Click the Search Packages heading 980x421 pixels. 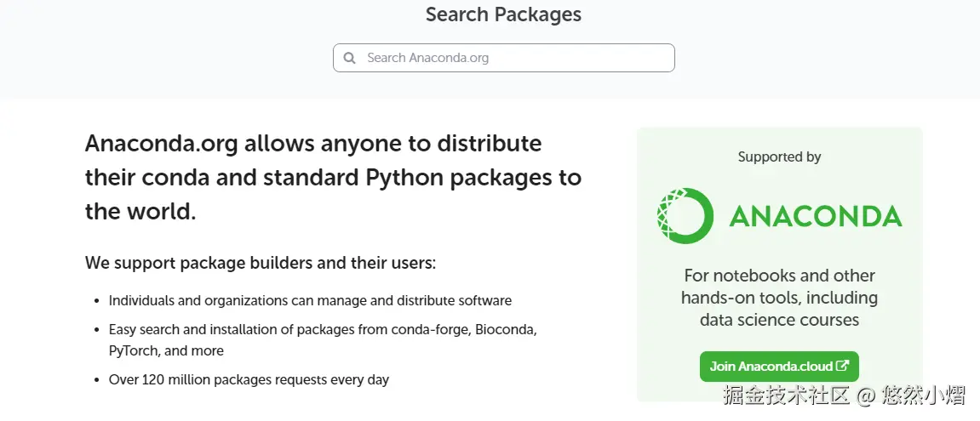pyautogui.click(x=503, y=14)
